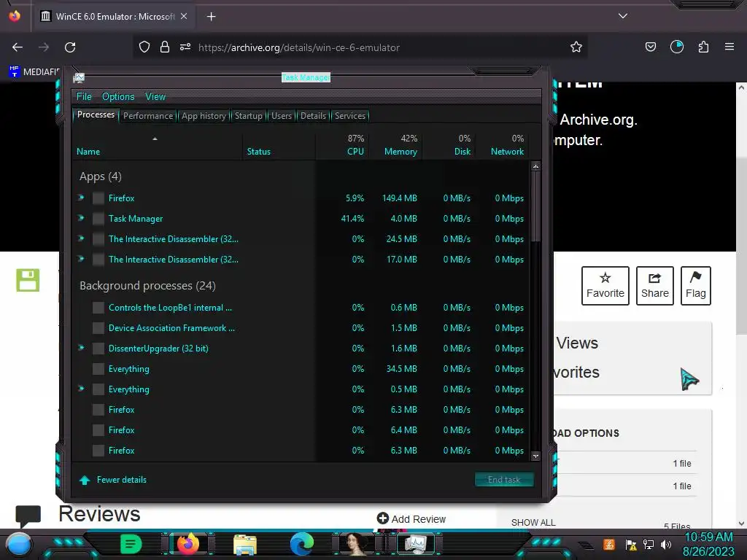Open Firefox hamburger menu
The width and height of the screenshot is (747, 560).
729,47
